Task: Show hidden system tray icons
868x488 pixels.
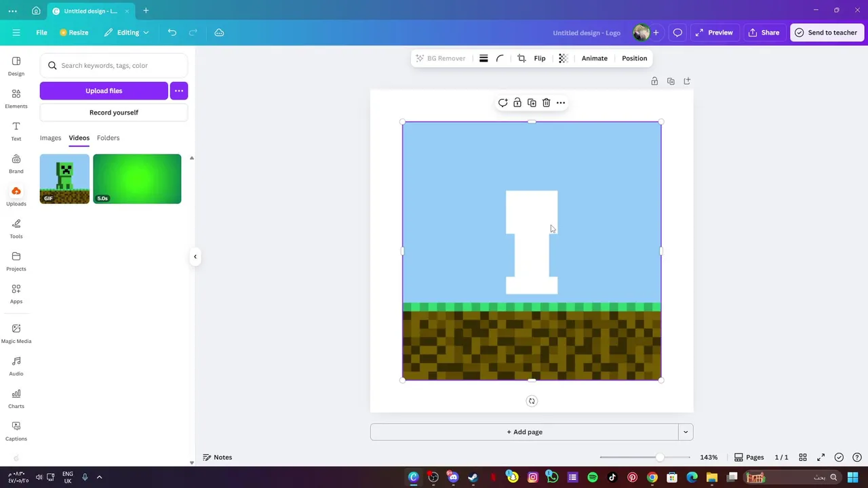Action: pos(99,477)
